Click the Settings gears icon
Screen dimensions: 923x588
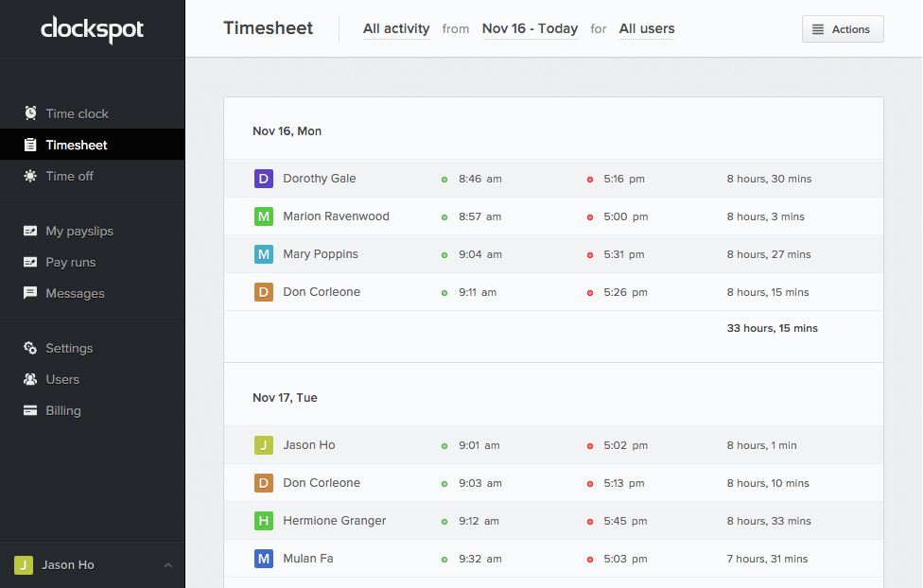[x=30, y=348]
